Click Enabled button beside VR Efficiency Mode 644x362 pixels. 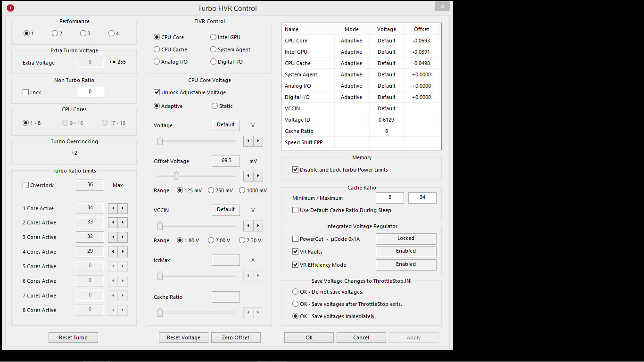[406, 264]
